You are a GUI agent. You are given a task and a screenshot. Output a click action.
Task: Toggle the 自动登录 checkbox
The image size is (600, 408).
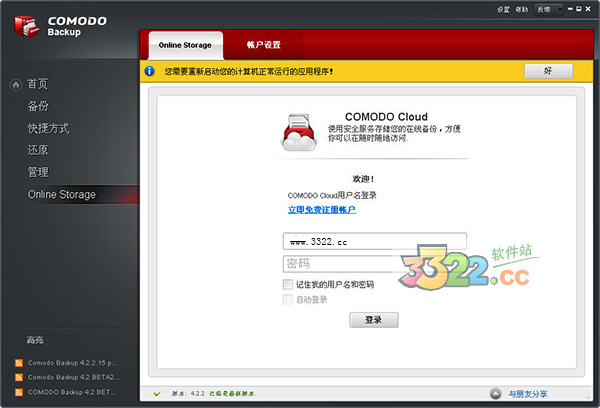click(x=288, y=299)
